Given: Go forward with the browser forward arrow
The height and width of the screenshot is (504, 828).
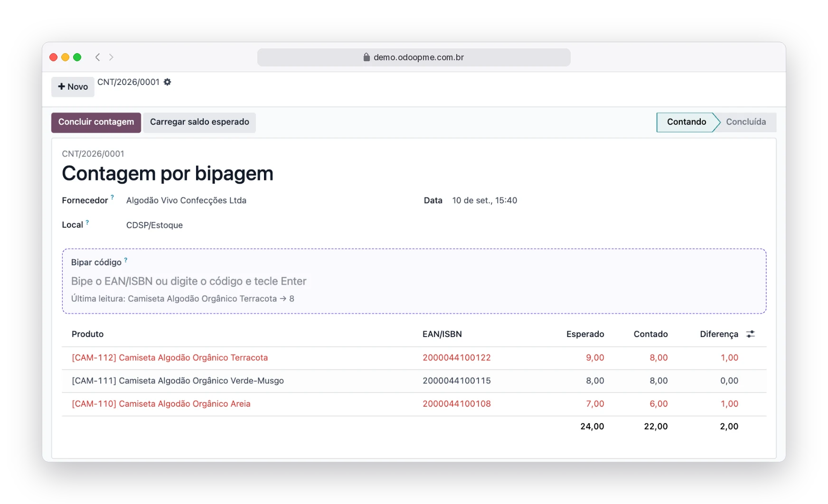Looking at the screenshot, I should point(111,57).
